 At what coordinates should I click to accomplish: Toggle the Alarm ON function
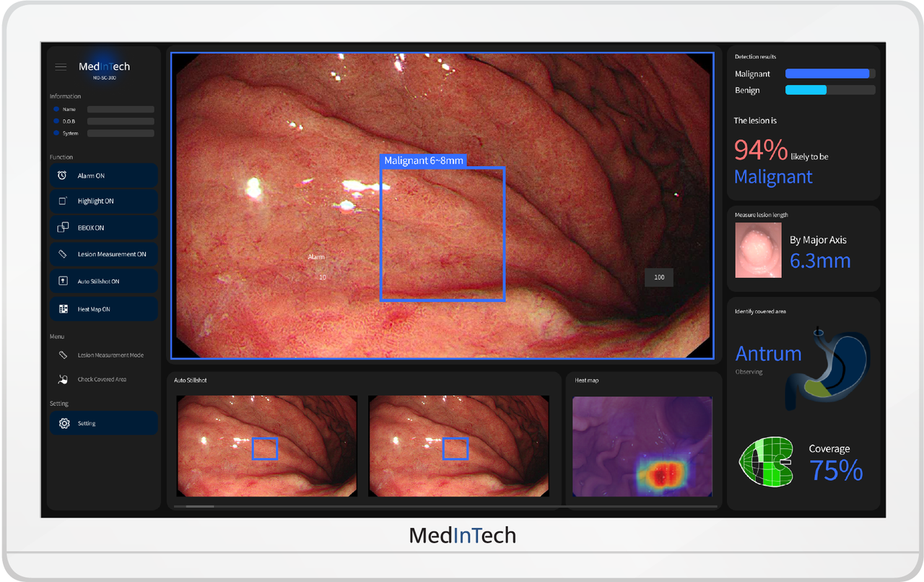(x=103, y=175)
